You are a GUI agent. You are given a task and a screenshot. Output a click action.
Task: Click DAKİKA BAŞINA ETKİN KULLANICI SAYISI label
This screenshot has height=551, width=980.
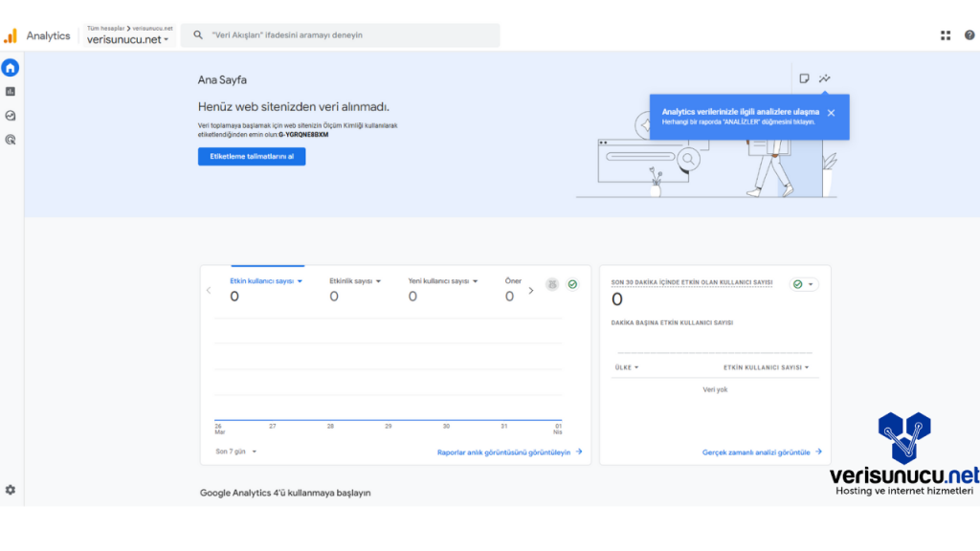[672, 323]
